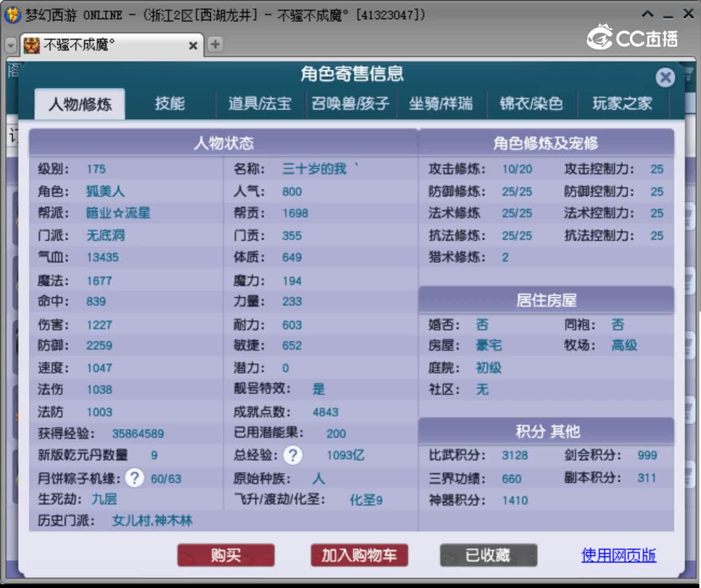Click the 化圣9 value
The height and width of the screenshot is (588, 701).
coord(366,500)
